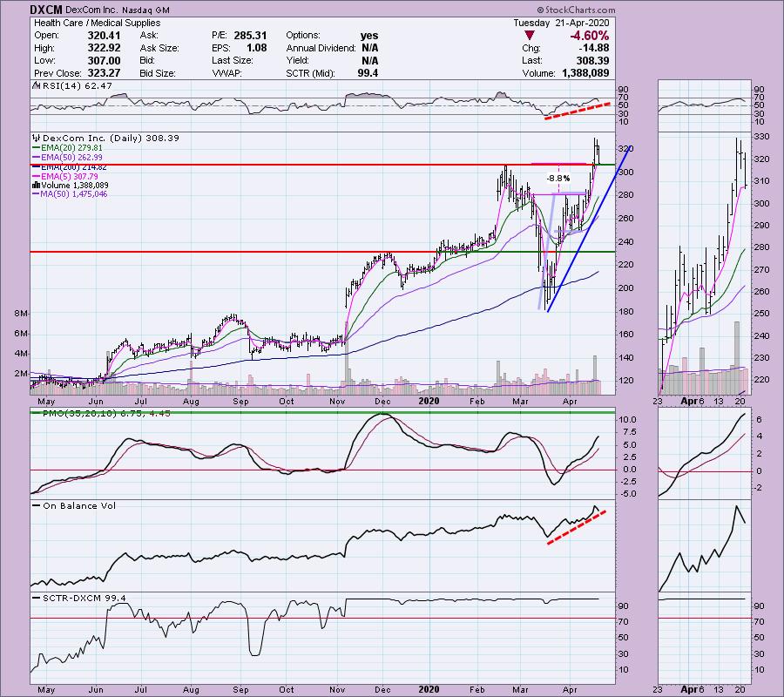The width and height of the screenshot is (784, 697).
Task: Click the -8.8% annotation on price chart
Action: 558,178
